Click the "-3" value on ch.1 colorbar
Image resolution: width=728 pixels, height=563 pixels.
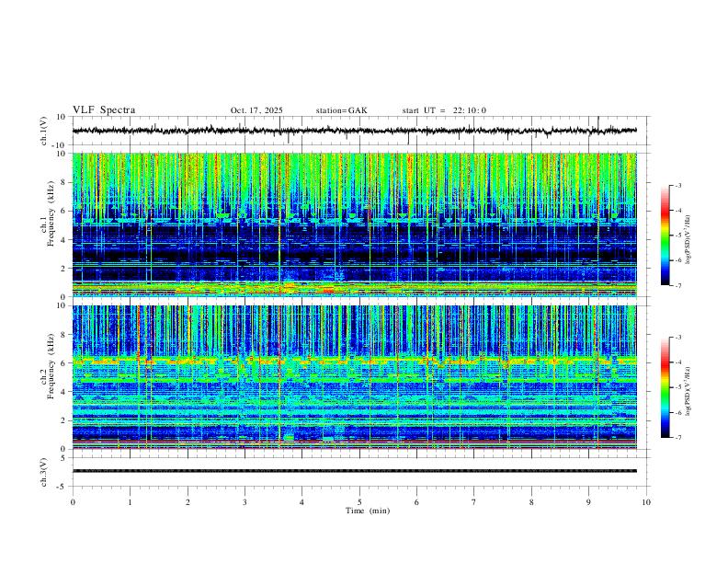pos(678,185)
